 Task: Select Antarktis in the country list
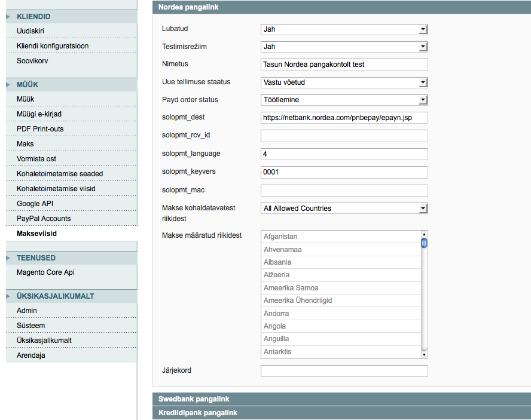pos(341,352)
